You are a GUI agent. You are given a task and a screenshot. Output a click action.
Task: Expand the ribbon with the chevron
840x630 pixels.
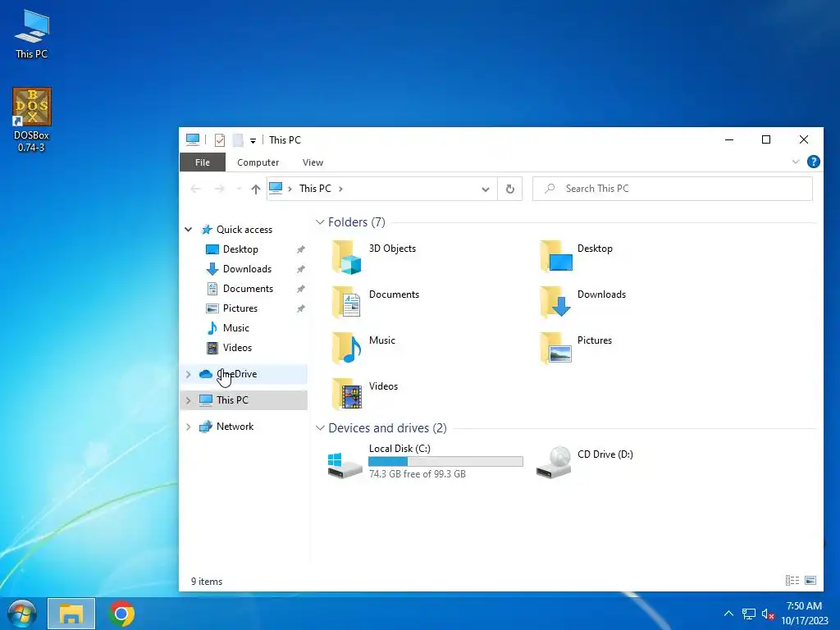pyautogui.click(x=796, y=162)
